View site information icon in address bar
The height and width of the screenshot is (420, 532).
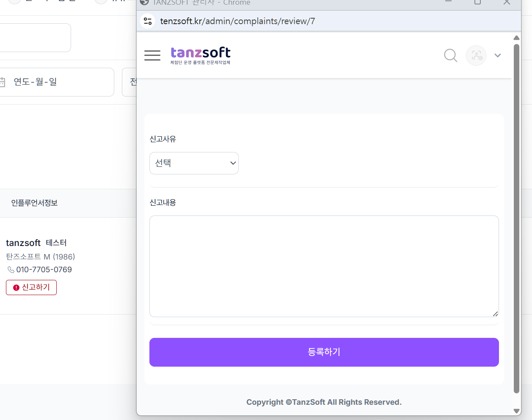click(x=148, y=21)
